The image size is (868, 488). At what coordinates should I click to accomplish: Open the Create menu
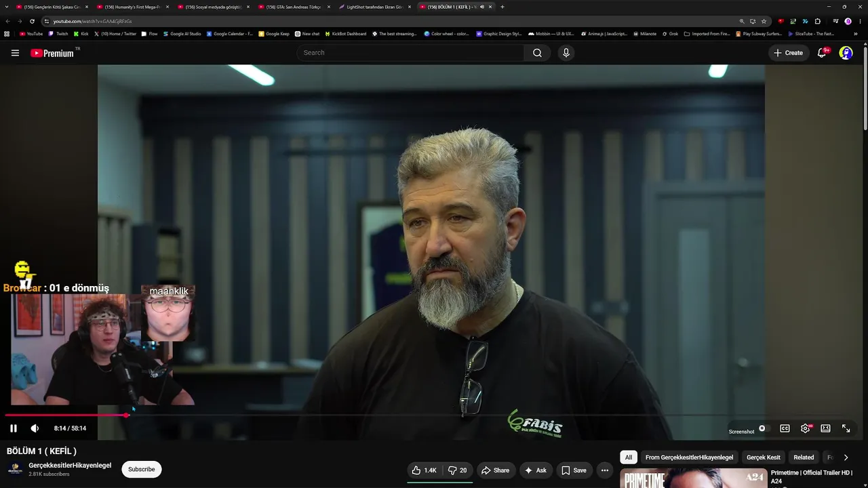789,53
